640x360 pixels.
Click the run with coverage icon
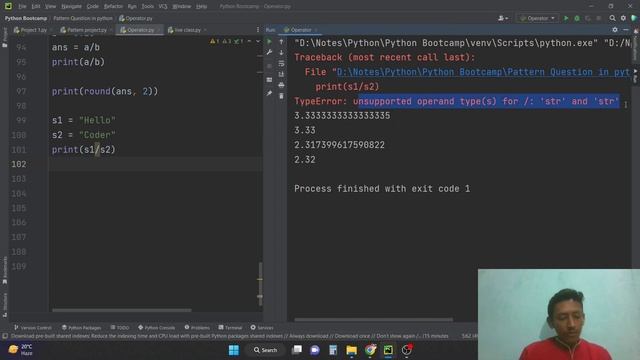click(x=588, y=18)
